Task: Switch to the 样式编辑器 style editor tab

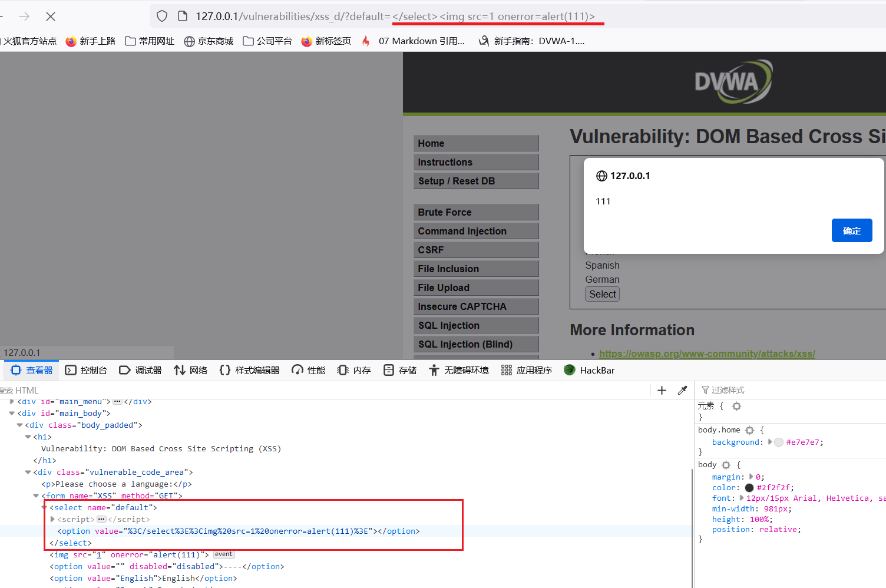Action: (250, 370)
